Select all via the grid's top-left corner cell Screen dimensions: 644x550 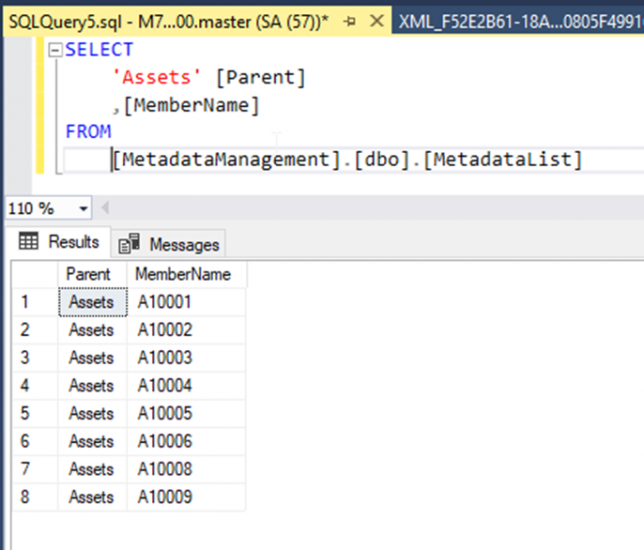tap(34, 274)
